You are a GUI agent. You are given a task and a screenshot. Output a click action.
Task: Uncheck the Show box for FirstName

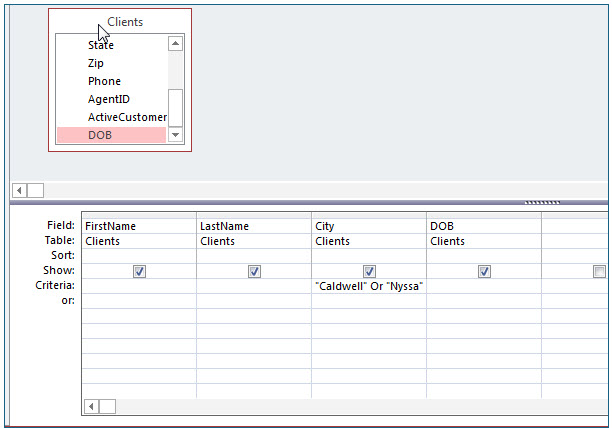(x=139, y=271)
